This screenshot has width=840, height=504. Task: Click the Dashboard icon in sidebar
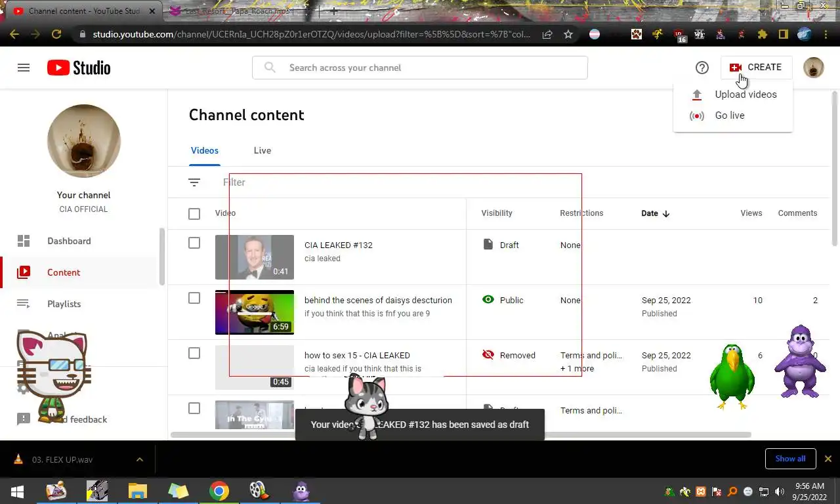pyautogui.click(x=24, y=241)
